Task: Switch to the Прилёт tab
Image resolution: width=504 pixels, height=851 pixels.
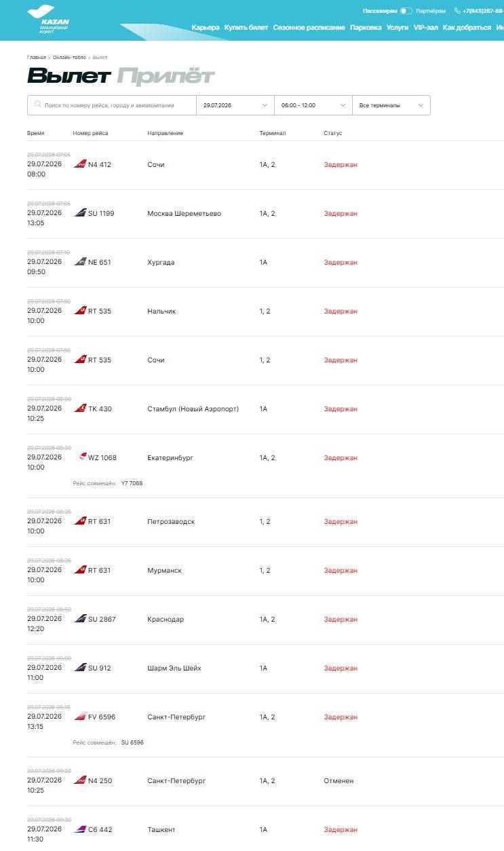Action: tap(166, 76)
